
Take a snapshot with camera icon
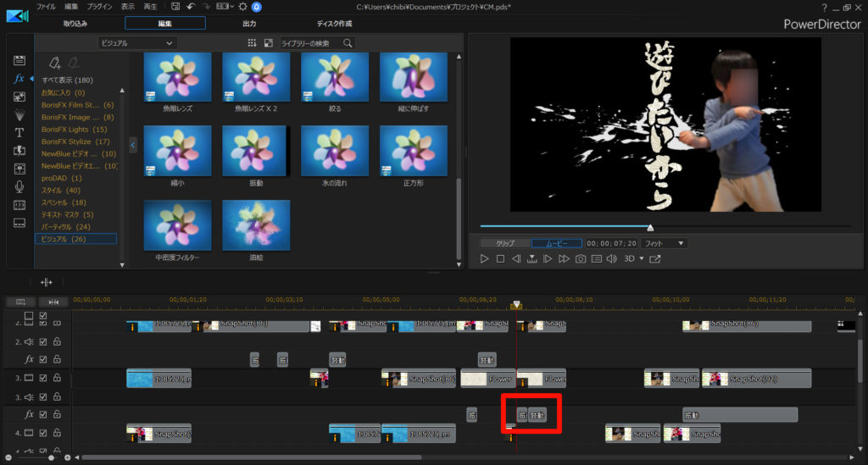pos(580,259)
